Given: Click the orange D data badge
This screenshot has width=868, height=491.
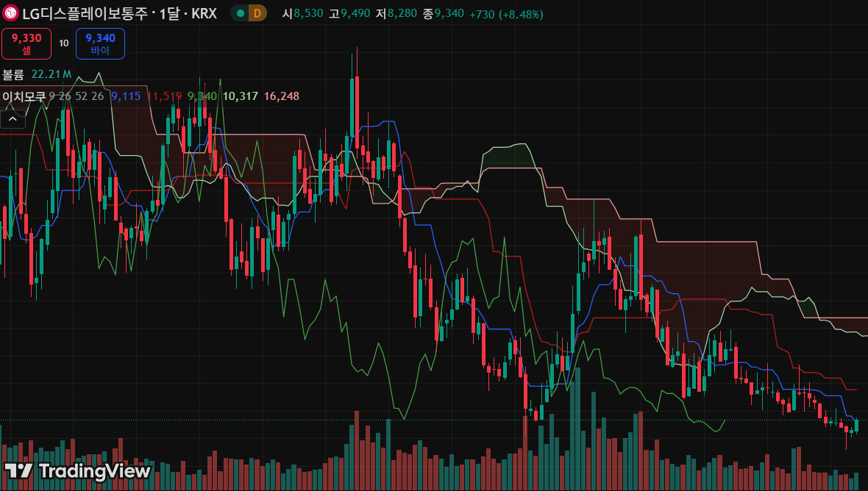Looking at the screenshot, I should [x=257, y=12].
